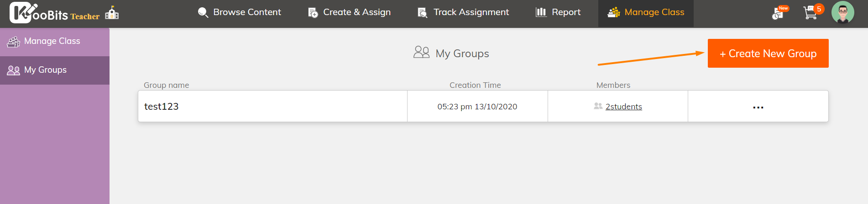The height and width of the screenshot is (204, 868).
Task: Click the Browse Content magnifier icon
Action: tap(203, 12)
